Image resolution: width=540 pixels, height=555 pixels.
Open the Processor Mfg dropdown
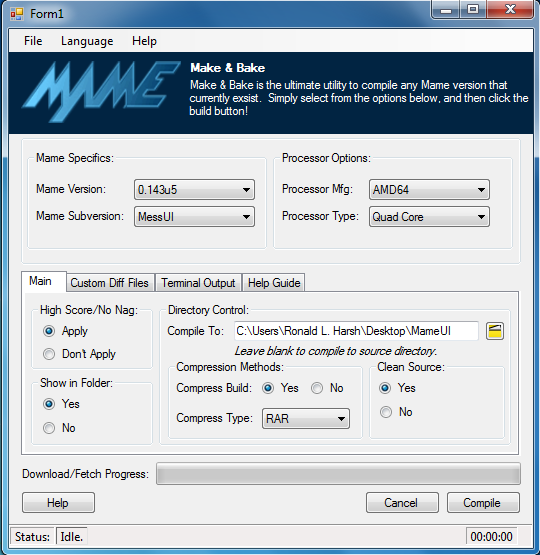pos(429,189)
